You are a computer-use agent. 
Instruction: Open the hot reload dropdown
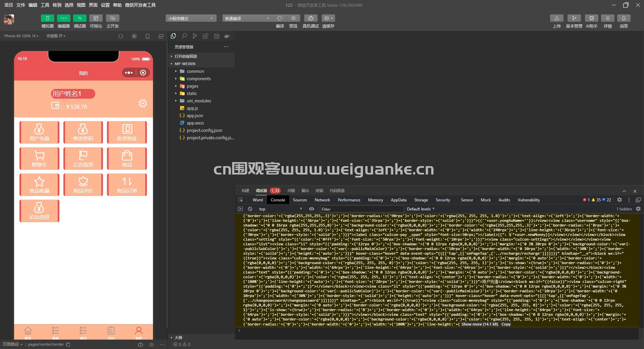(56, 36)
